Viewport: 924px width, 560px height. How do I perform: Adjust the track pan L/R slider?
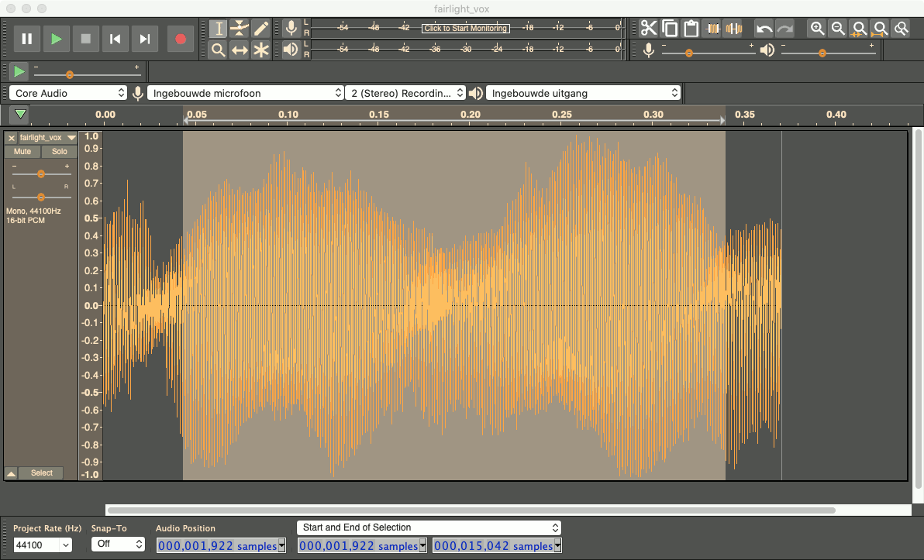(40, 197)
